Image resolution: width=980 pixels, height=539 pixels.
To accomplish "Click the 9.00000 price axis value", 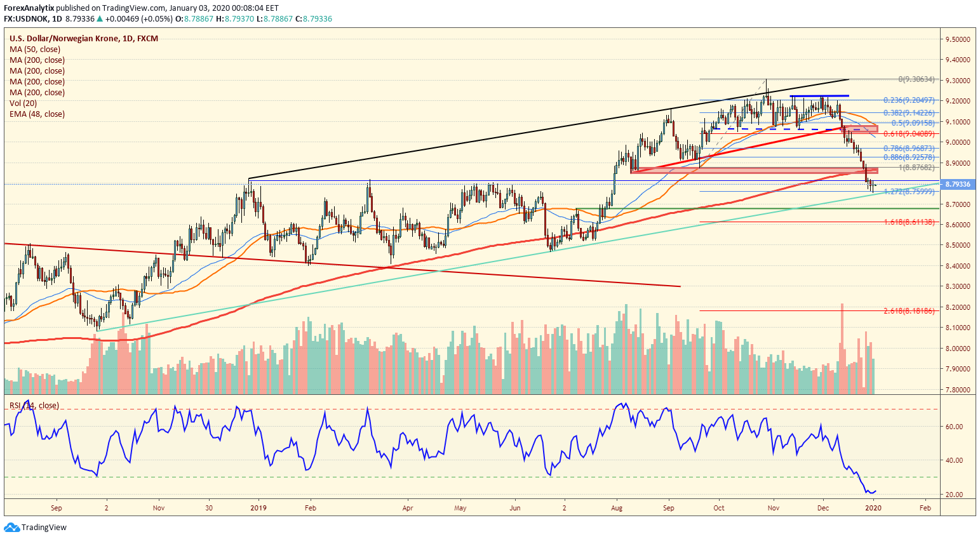I will (957, 142).
